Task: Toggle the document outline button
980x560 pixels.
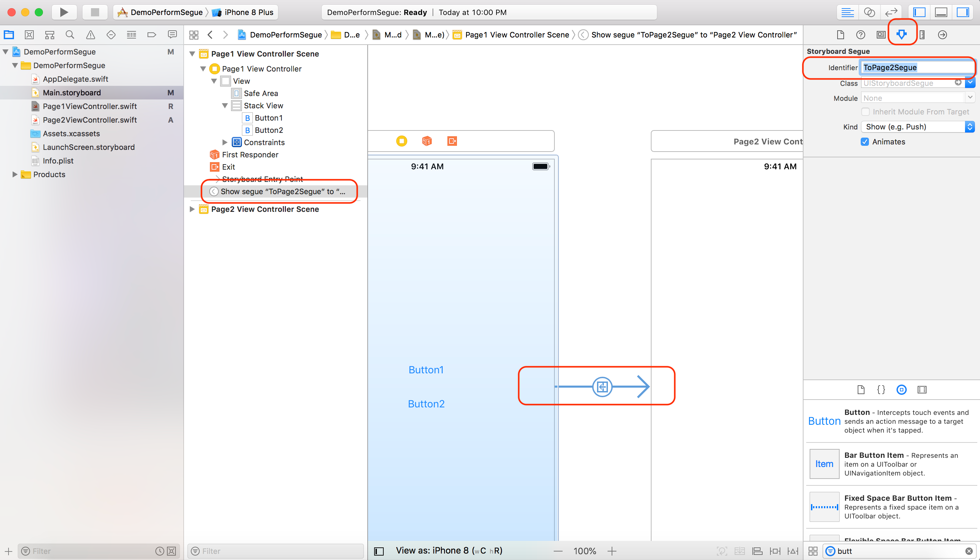Action: [379, 551]
